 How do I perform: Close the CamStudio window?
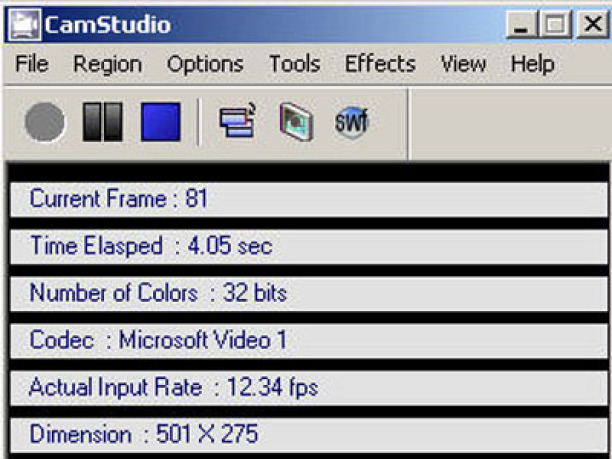pos(592,24)
